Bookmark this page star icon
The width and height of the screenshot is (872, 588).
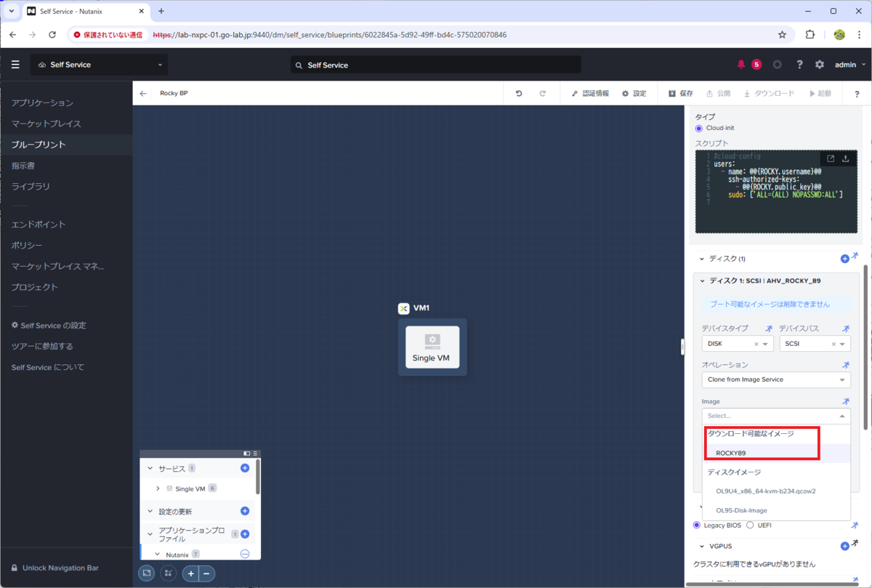pyautogui.click(x=782, y=34)
